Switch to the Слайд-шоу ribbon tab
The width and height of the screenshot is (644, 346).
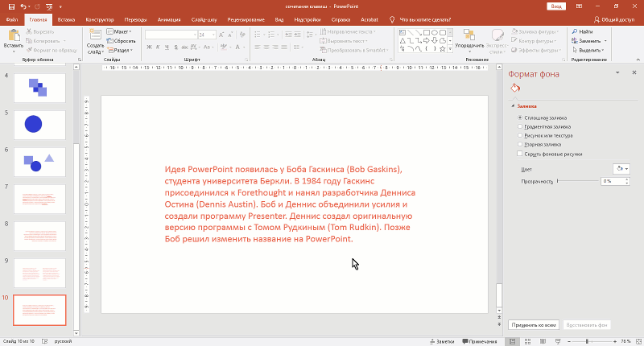pyautogui.click(x=204, y=19)
